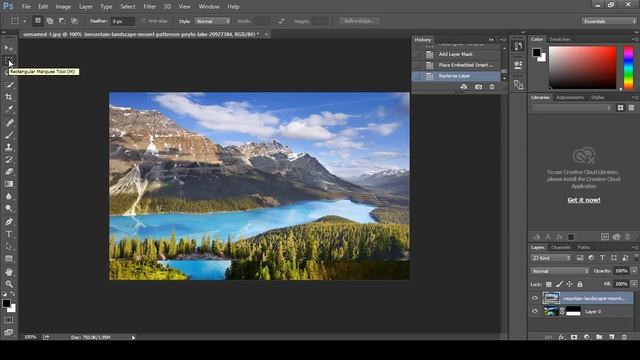Screen dimensions: 640x360
Task: Hide Layer 0 with eye icon
Action: click(535, 311)
